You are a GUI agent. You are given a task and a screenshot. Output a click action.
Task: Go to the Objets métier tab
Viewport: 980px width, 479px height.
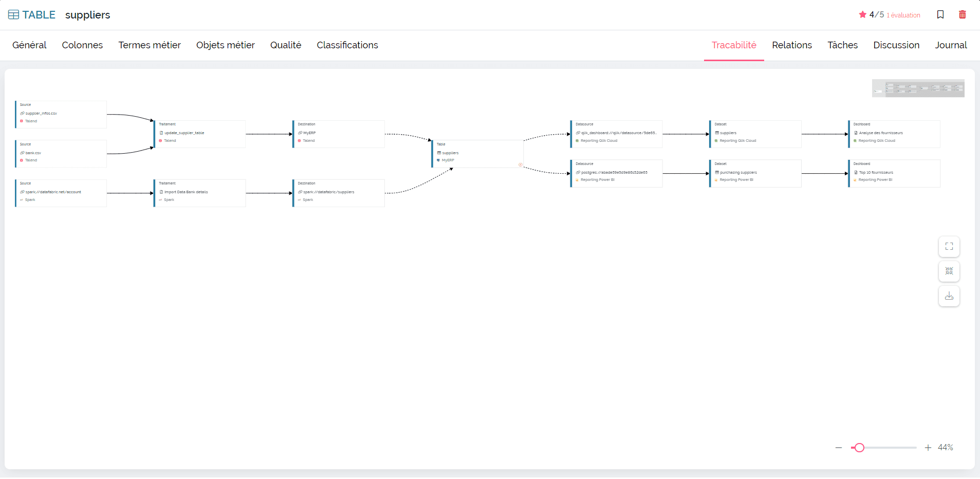(x=226, y=45)
